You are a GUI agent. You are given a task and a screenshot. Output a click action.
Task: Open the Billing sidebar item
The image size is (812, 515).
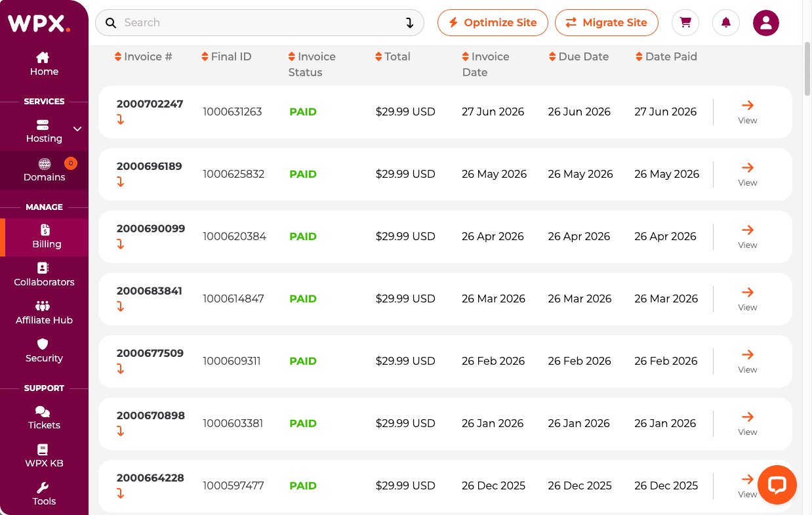(44, 237)
